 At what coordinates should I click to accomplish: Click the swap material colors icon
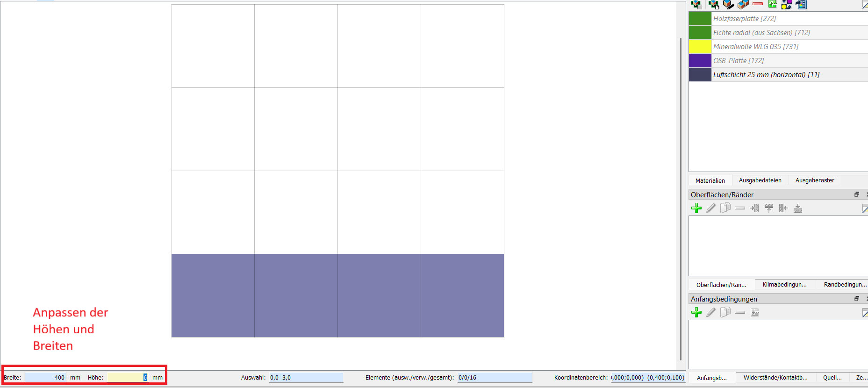point(787,5)
